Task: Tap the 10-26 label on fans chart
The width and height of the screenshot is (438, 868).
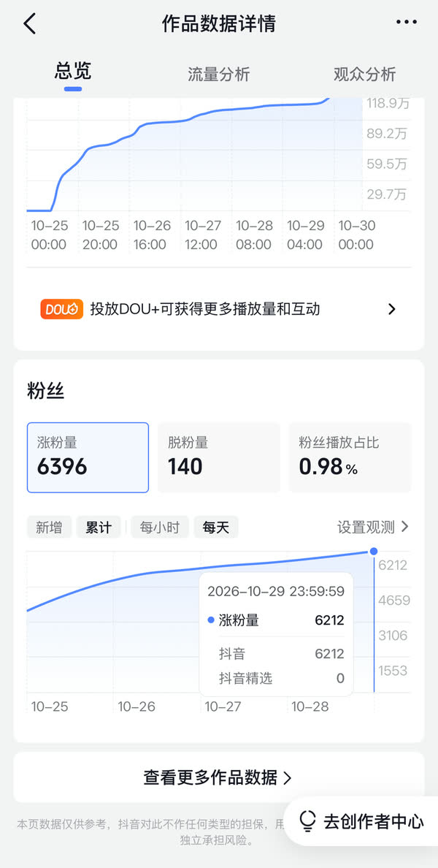Action: coord(137,707)
